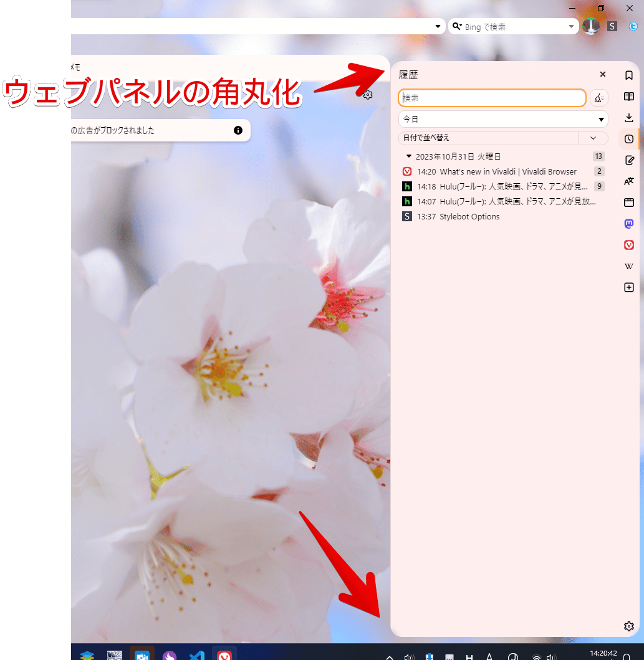Open the Downloads panel
Screen dimensions: 644x660
pos(629,118)
